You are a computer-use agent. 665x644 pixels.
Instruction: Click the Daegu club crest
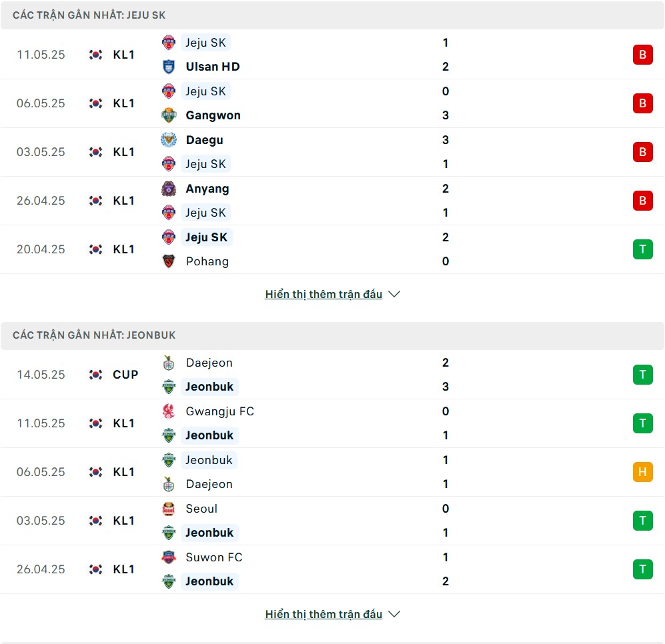[169, 140]
